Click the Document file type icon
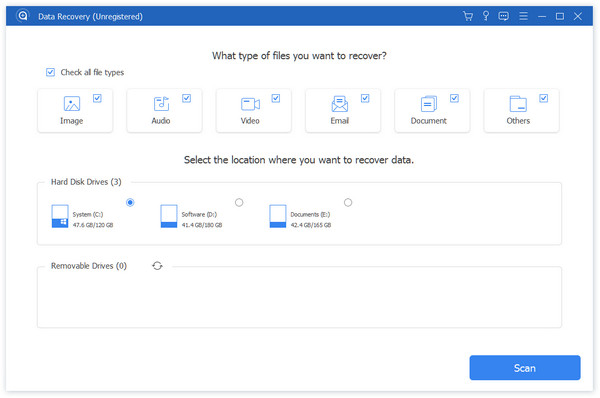The height and width of the screenshot is (398, 600). click(429, 104)
